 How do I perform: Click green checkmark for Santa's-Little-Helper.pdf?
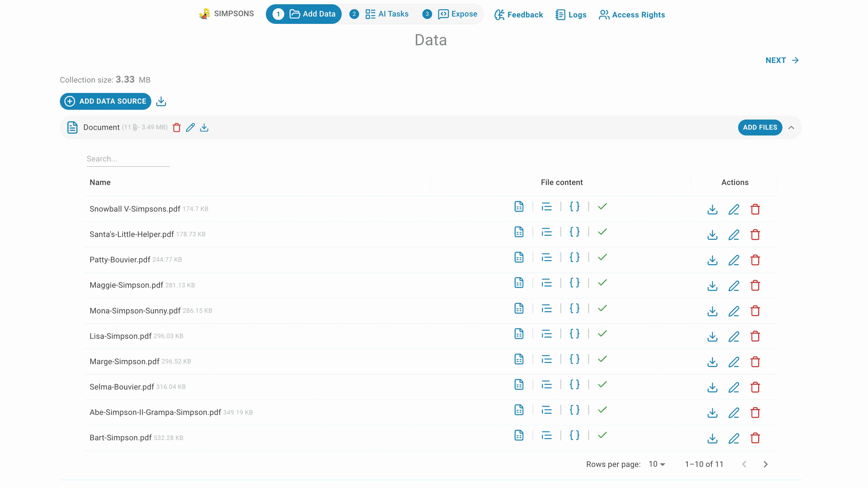tap(602, 231)
